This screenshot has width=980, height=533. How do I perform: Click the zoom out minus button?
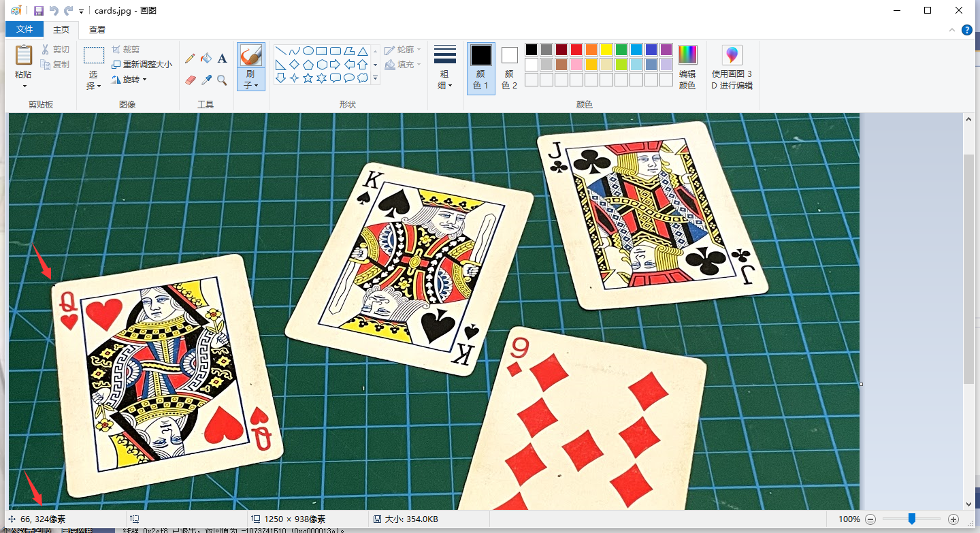870,519
